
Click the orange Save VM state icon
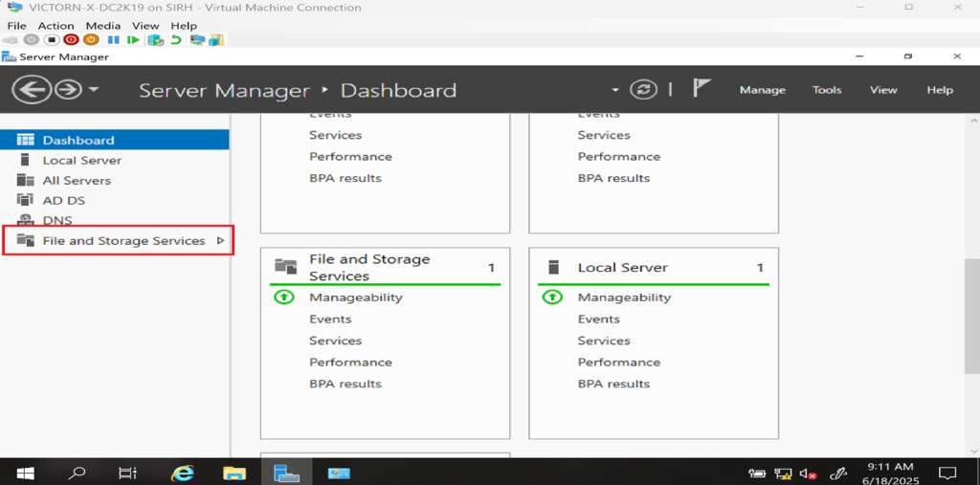pos(91,40)
